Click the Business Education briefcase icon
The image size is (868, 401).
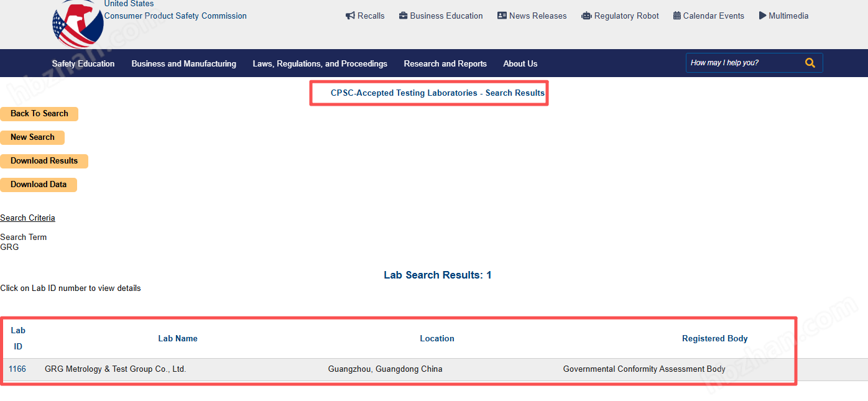tap(403, 16)
